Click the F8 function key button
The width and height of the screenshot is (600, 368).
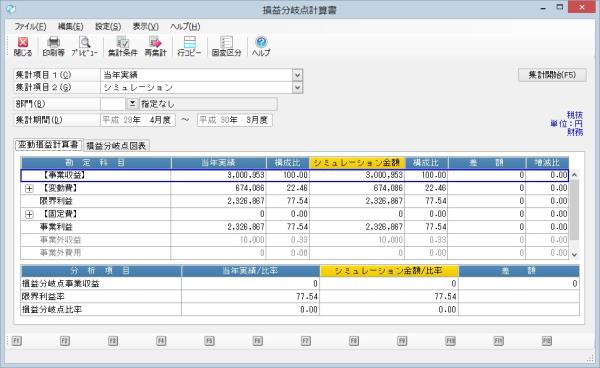[x=354, y=340]
